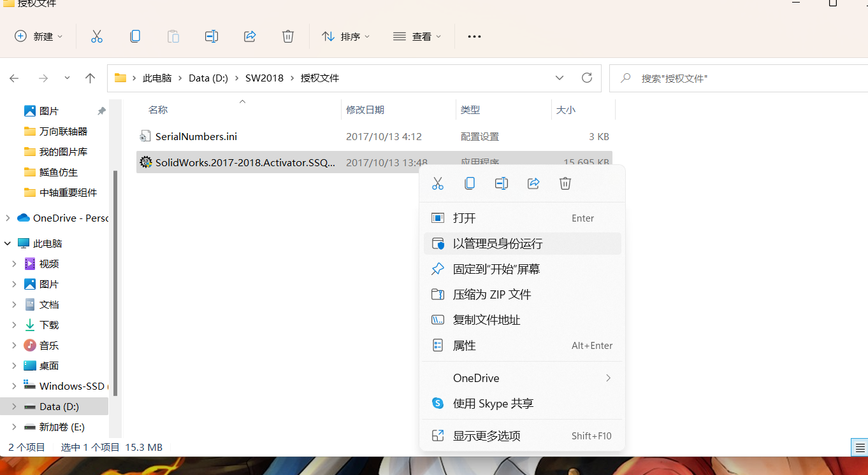Select 文档 in the navigation tree

pos(49,304)
